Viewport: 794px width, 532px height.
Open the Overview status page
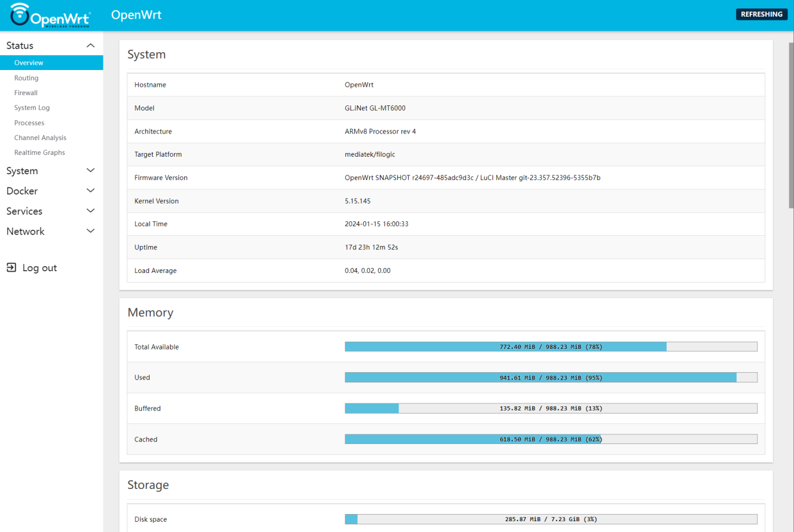click(29, 63)
